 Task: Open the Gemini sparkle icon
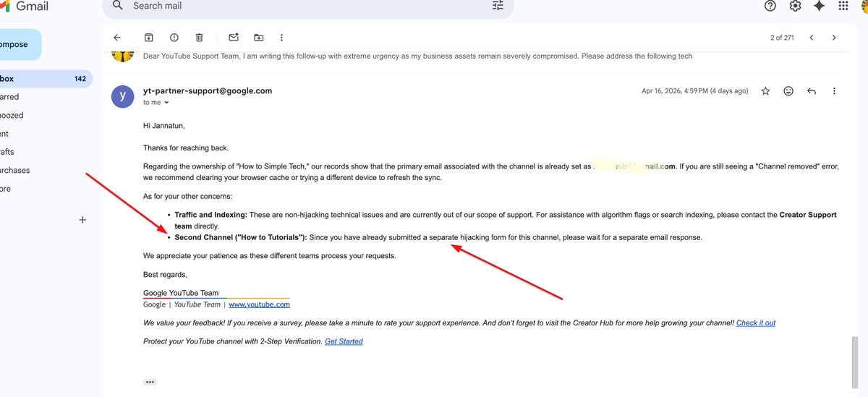pos(819,6)
